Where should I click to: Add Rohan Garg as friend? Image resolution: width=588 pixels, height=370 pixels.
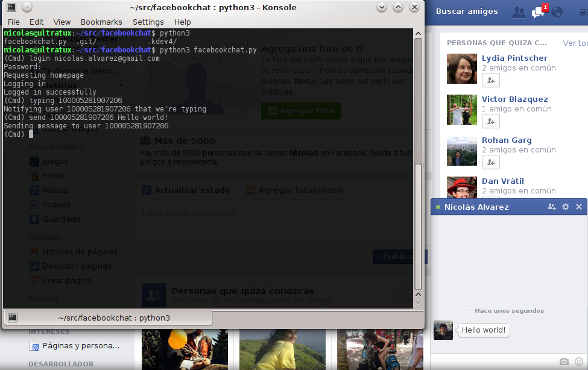(490, 162)
